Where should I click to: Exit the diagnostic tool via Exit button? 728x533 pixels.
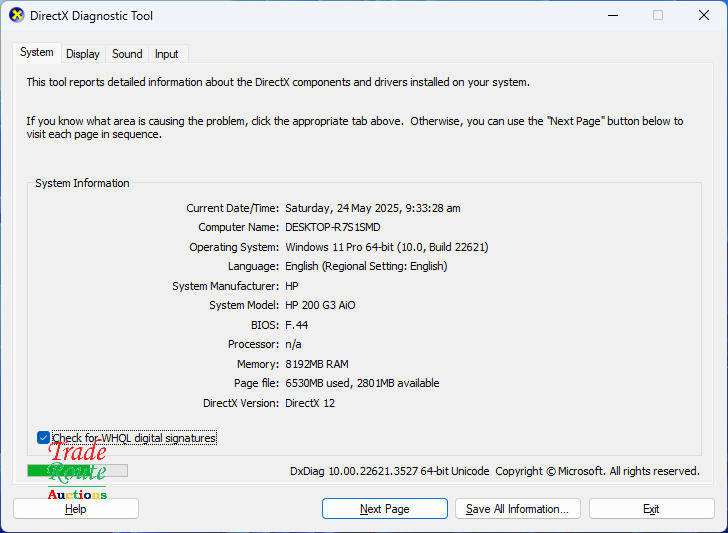pyautogui.click(x=651, y=509)
